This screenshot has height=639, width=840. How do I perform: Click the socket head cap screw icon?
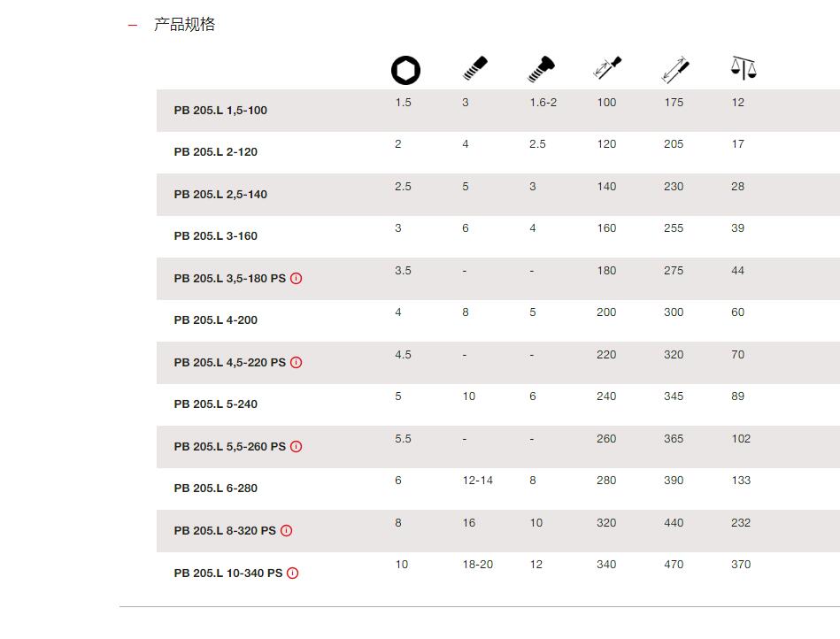point(541,69)
